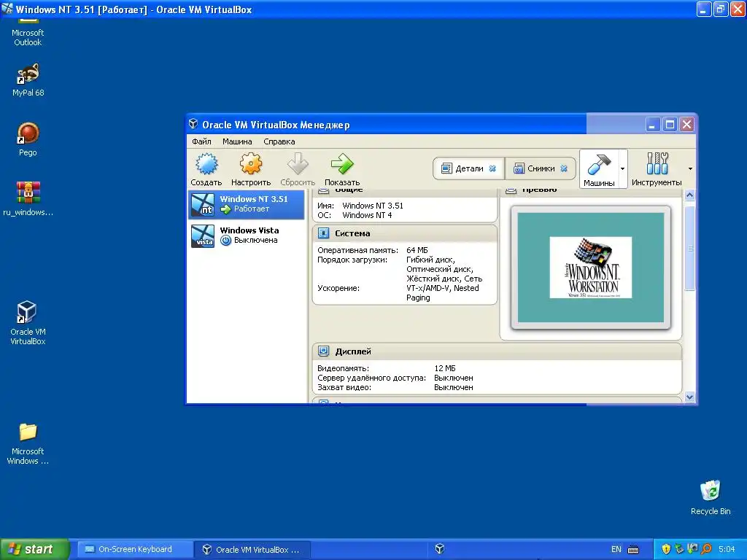Click the orange magnifier tray icon
This screenshot has height=560, width=747.
706,549
